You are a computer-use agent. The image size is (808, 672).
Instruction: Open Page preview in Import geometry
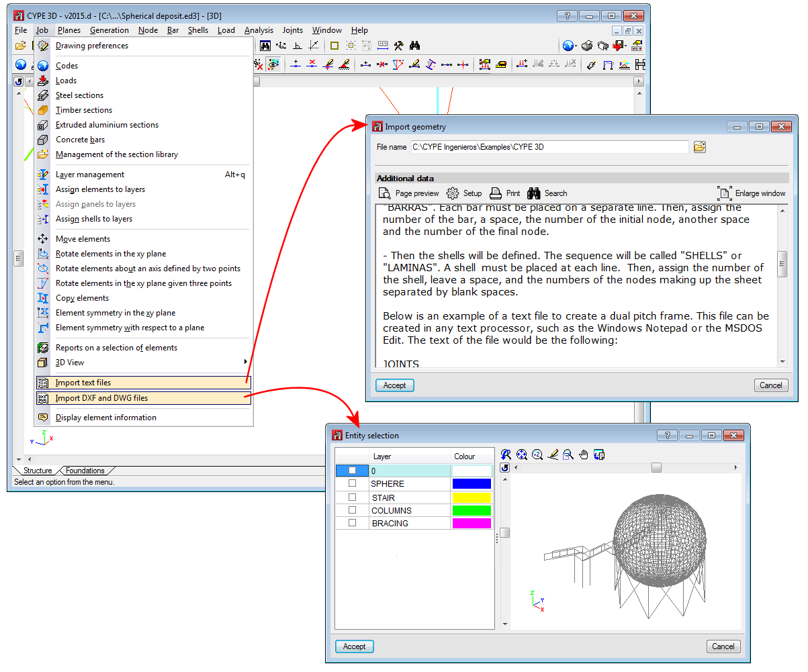point(408,193)
